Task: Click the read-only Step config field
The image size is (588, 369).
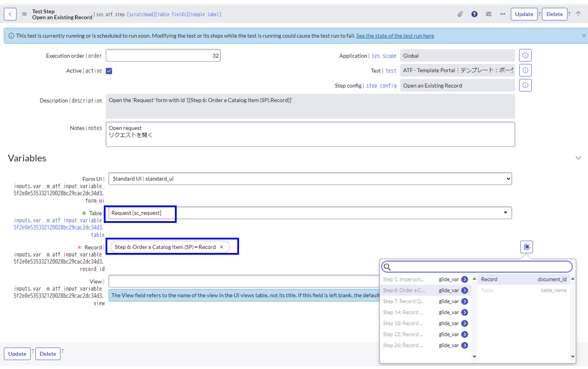Action: [458, 85]
